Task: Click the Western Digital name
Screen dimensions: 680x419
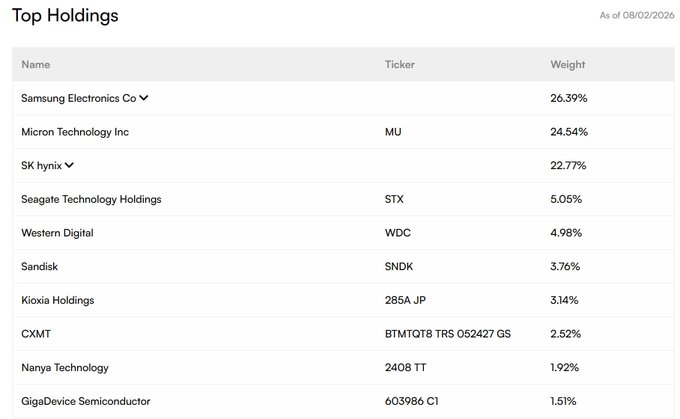Action: click(57, 233)
